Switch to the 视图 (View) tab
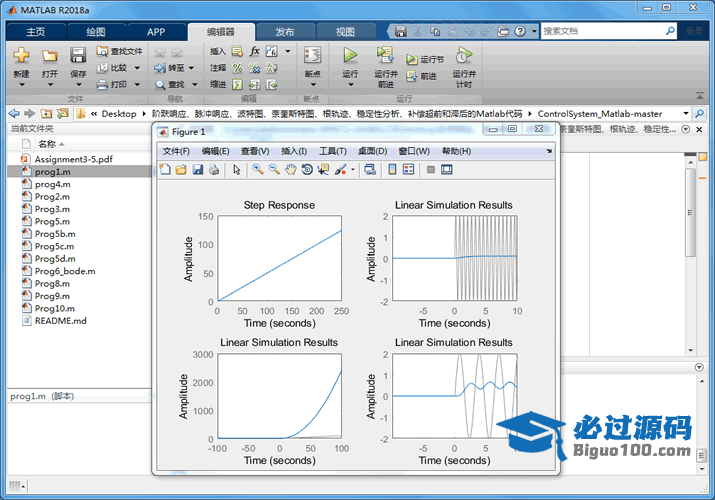This screenshot has width=715, height=500. 345,32
